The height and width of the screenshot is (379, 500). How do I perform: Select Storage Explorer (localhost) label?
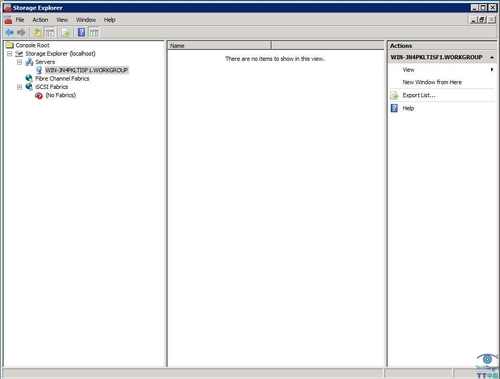point(60,53)
